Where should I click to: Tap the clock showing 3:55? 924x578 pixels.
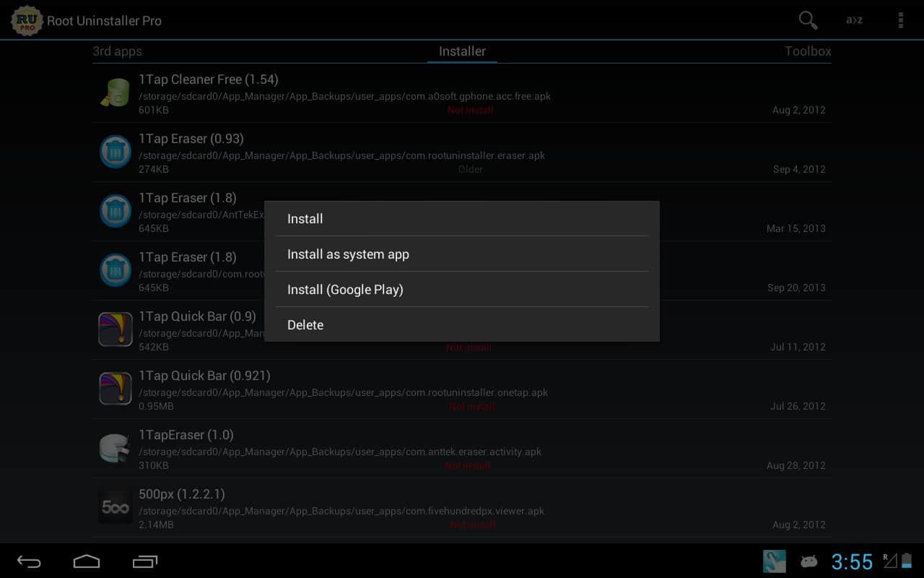(x=852, y=561)
